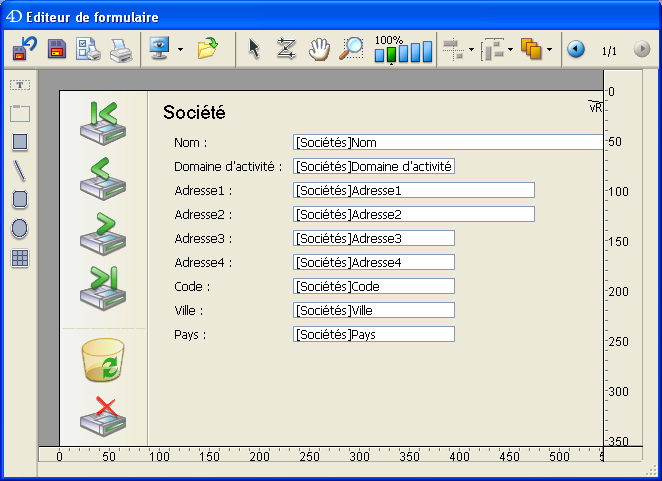Expand the align objects dropdown

tap(471, 49)
